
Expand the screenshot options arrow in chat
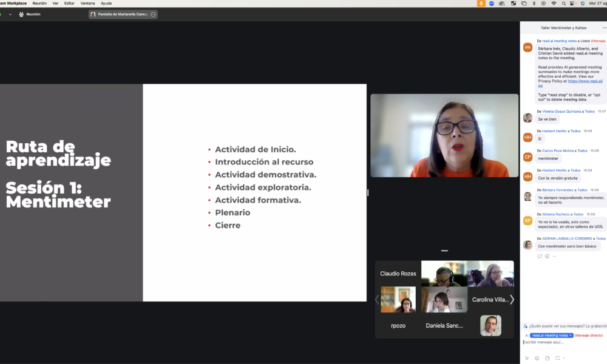(x=564, y=358)
